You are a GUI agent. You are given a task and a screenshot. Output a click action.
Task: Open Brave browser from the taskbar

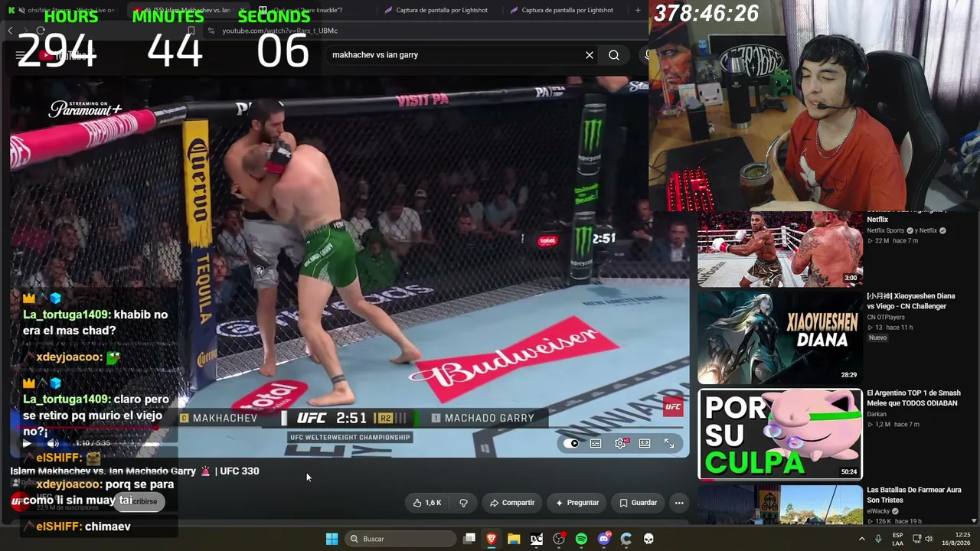coord(492,539)
